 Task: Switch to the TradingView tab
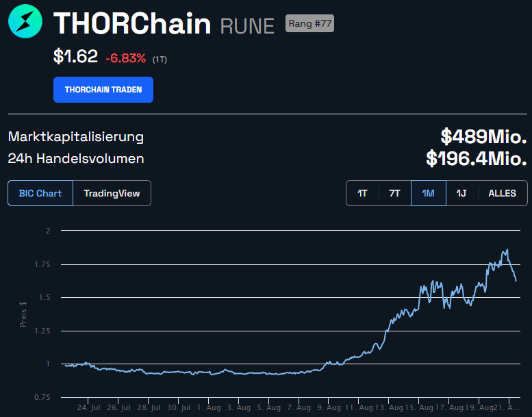(x=112, y=193)
